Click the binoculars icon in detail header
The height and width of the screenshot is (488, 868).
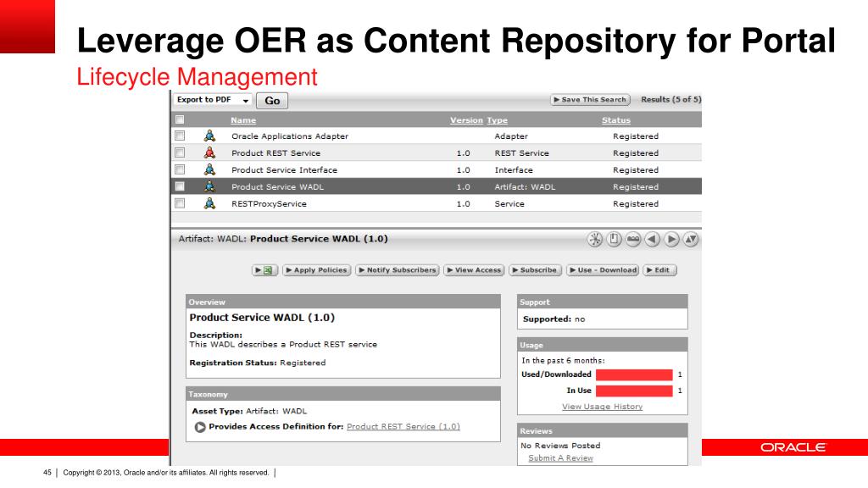[633, 239]
